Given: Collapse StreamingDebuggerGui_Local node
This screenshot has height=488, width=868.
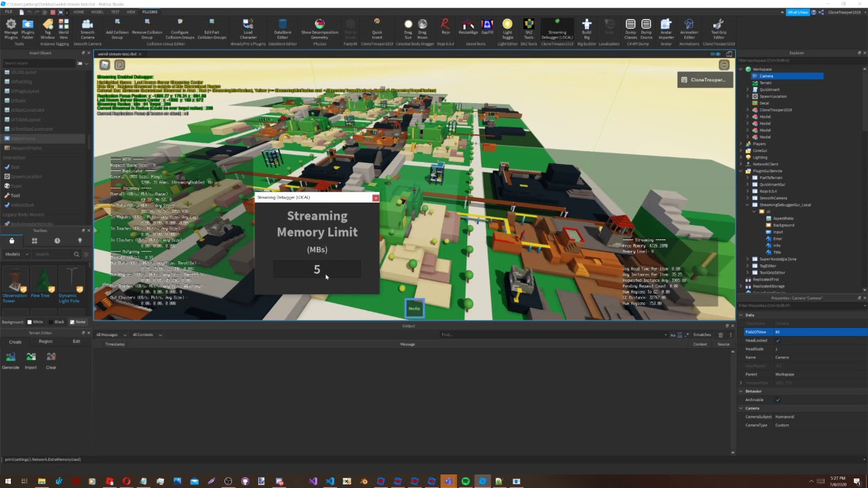Looking at the screenshot, I should pyautogui.click(x=748, y=205).
